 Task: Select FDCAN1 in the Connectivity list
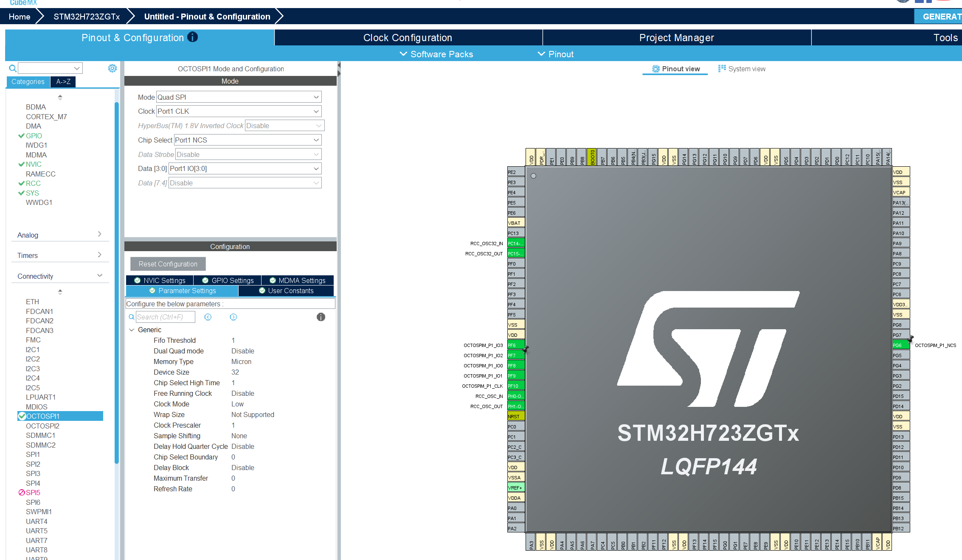[39, 311]
